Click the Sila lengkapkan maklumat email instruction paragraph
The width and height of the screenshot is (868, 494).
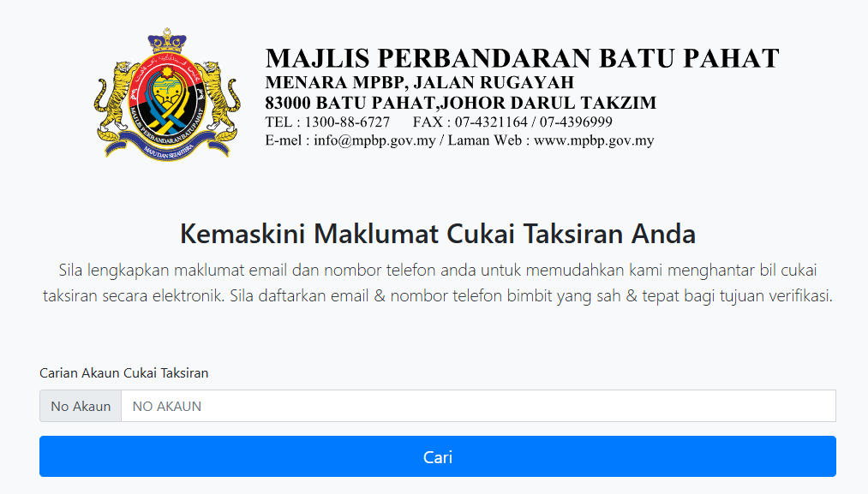coord(437,283)
